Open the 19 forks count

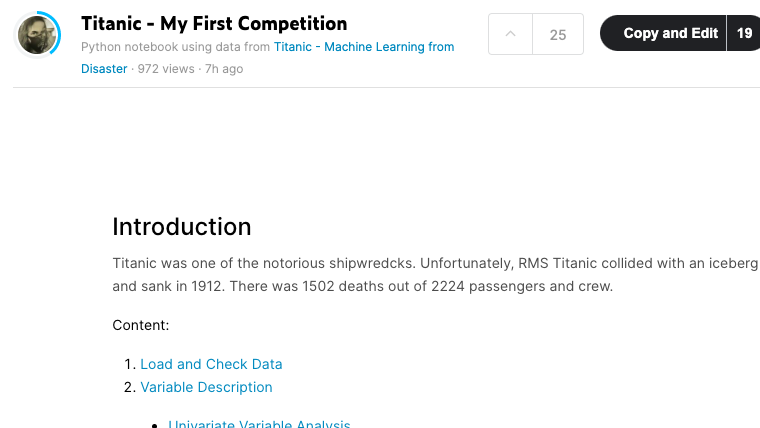[744, 33]
